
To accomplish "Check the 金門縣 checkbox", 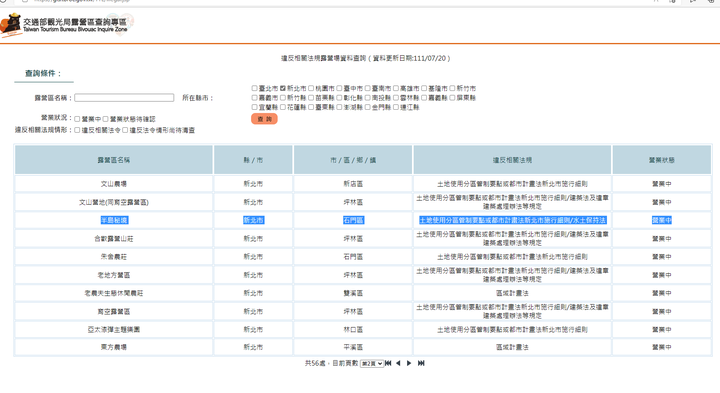I will pos(367,107).
